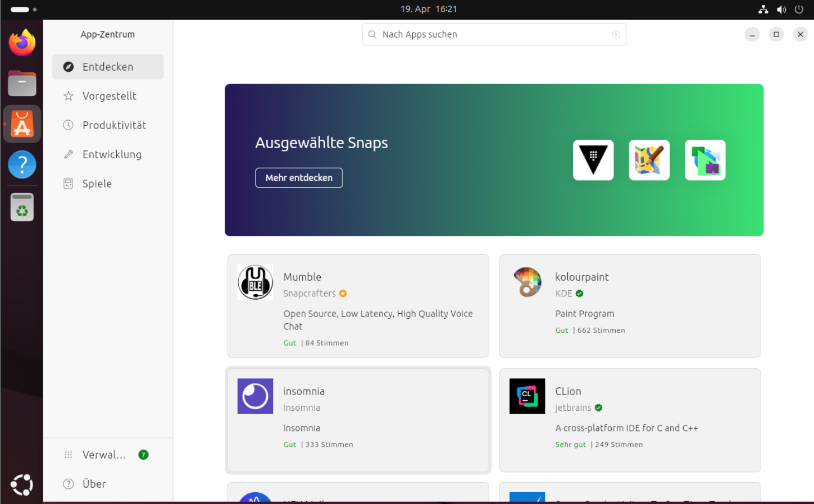
Task: Switch to the Vorgestellt category
Action: tap(108, 96)
